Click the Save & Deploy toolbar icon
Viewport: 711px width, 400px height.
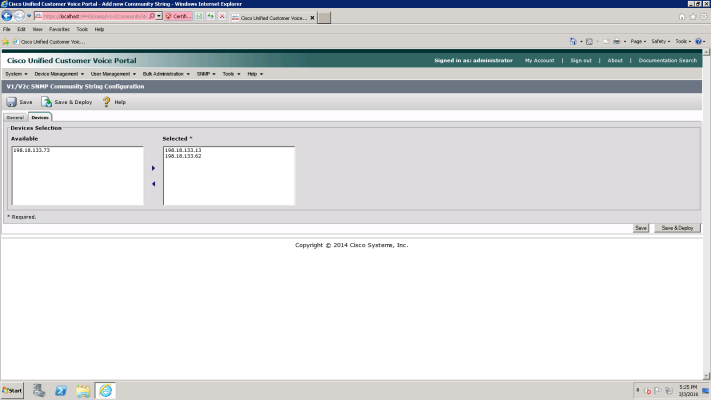point(47,102)
